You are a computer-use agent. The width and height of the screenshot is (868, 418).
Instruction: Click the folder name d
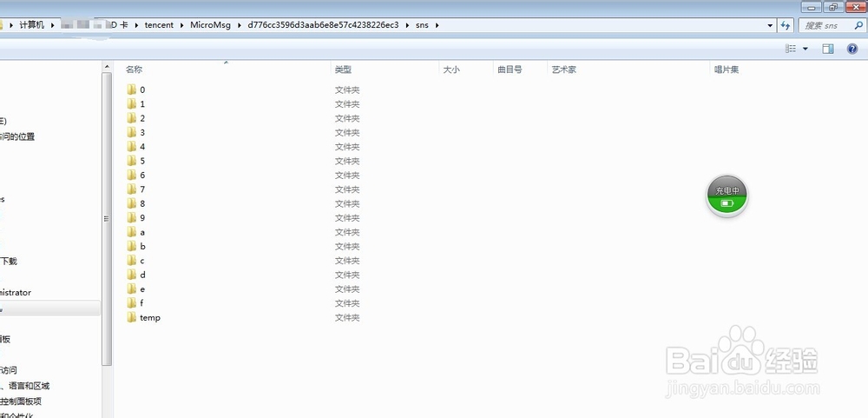[142, 275]
